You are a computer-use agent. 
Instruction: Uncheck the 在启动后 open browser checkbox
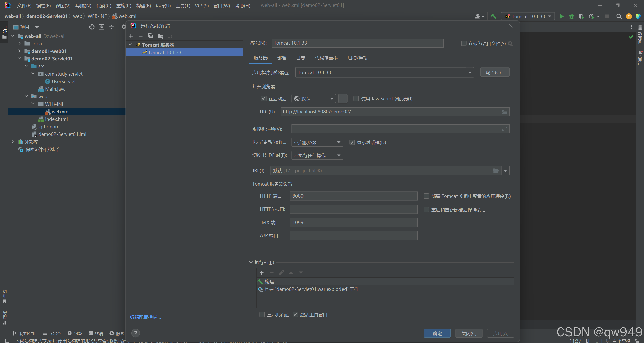[x=263, y=98]
